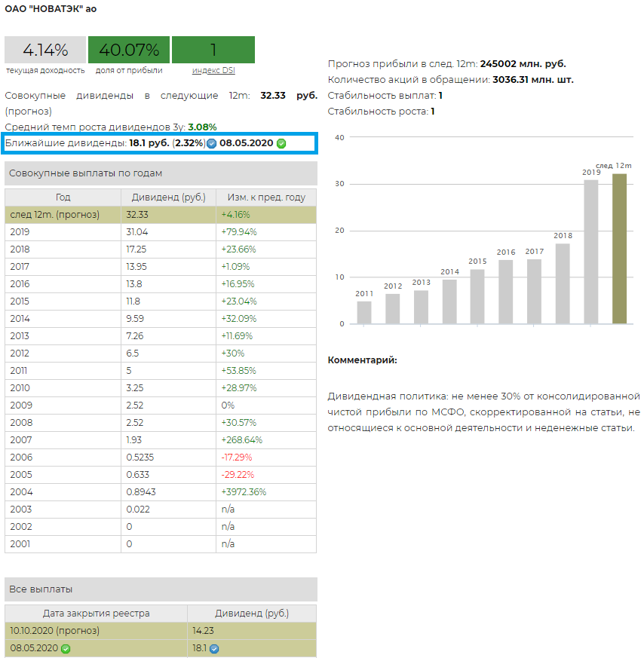The height and width of the screenshot is (658, 644).
Task: Click the 14.23 forecast payout cell
Action: (252, 631)
